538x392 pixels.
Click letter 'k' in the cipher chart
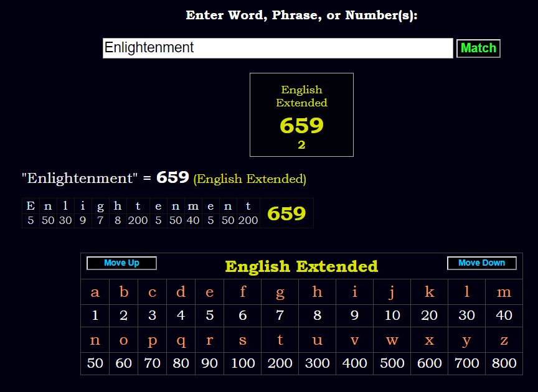coord(429,292)
